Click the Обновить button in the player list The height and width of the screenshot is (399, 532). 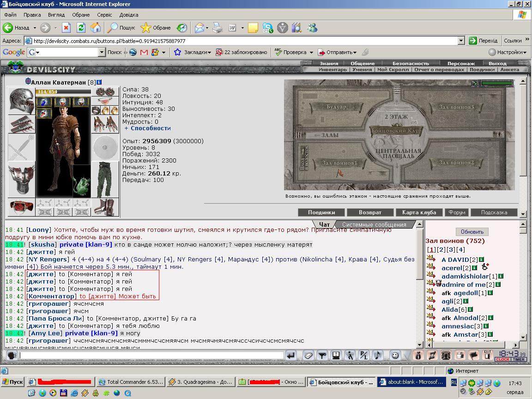[x=472, y=232]
